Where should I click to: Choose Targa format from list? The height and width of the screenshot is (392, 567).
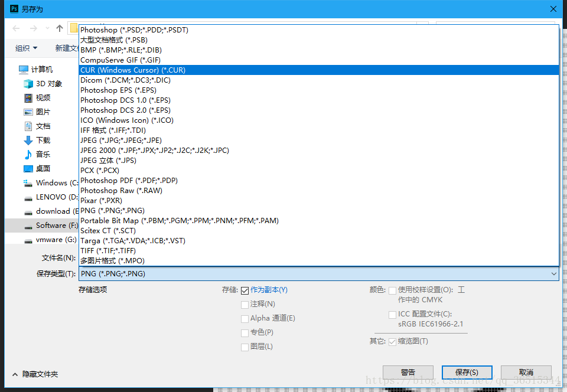(x=318, y=241)
